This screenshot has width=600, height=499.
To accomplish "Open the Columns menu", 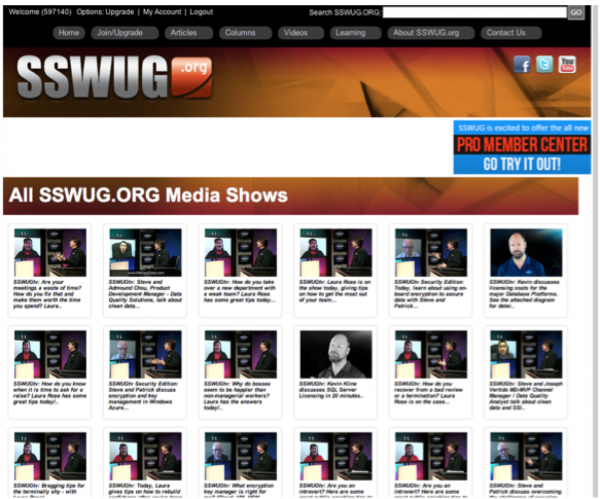I will [x=245, y=33].
